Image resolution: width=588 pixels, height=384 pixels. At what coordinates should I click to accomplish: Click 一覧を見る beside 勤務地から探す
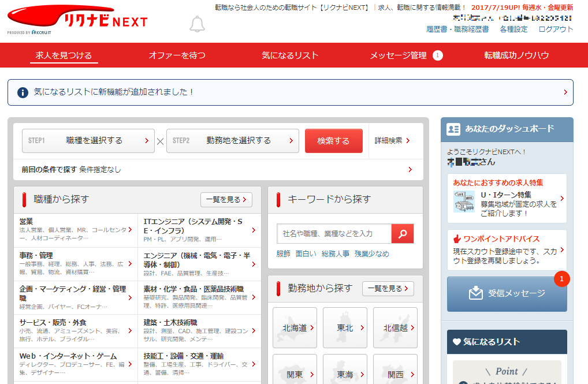tap(388, 288)
